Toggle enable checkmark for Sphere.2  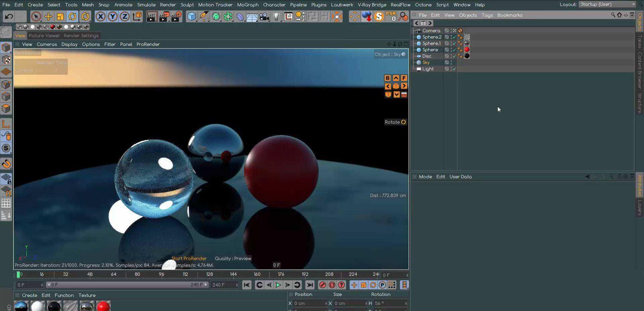pos(454,37)
